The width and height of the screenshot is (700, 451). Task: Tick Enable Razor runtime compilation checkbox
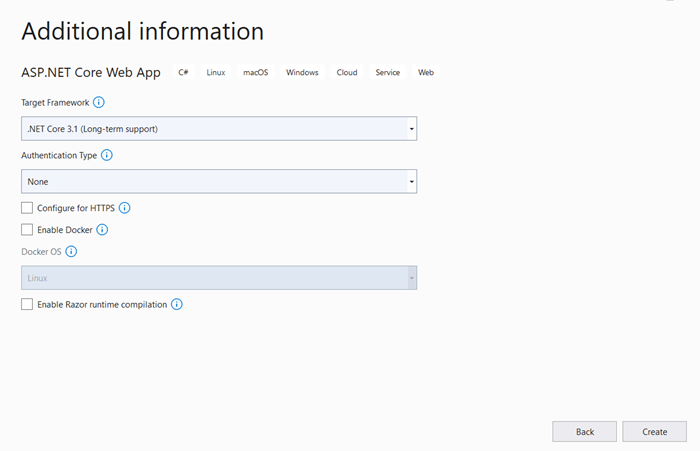[x=27, y=304]
